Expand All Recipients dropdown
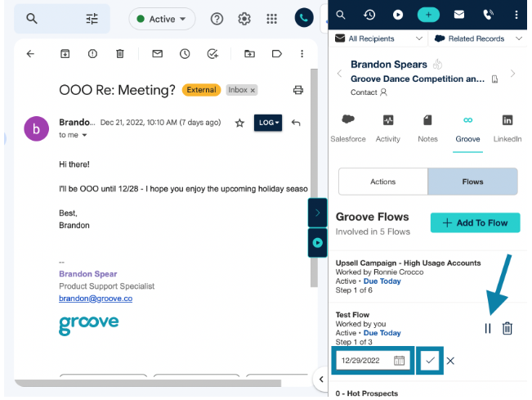 [x=378, y=38]
